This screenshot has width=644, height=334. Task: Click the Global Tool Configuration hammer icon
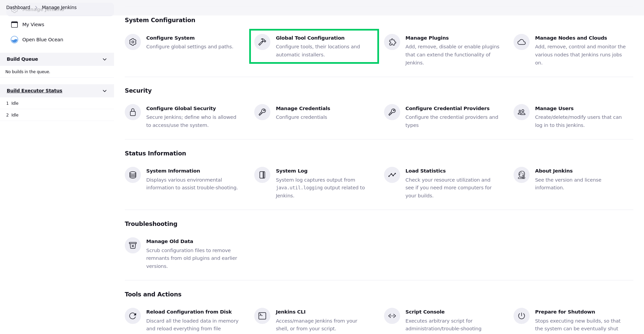(x=262, y=42)
